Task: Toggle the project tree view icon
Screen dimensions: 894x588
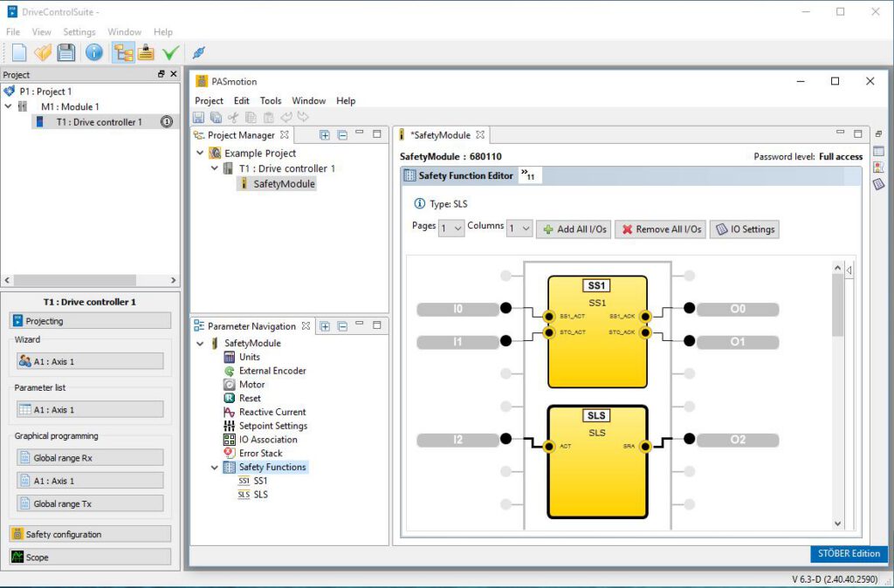Action: pyautogui.click(x=123, y=53)
